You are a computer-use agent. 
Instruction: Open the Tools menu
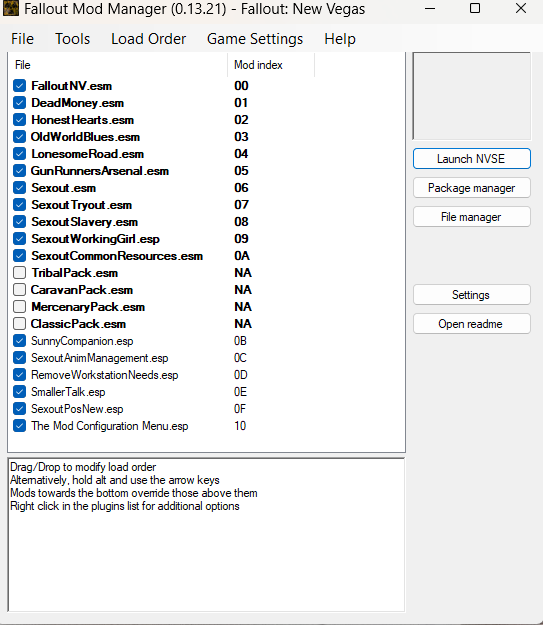[73, 39]
